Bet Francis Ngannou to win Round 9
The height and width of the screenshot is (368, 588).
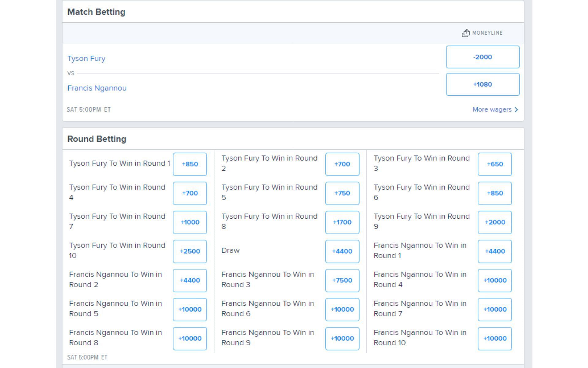tap(342, 339)
